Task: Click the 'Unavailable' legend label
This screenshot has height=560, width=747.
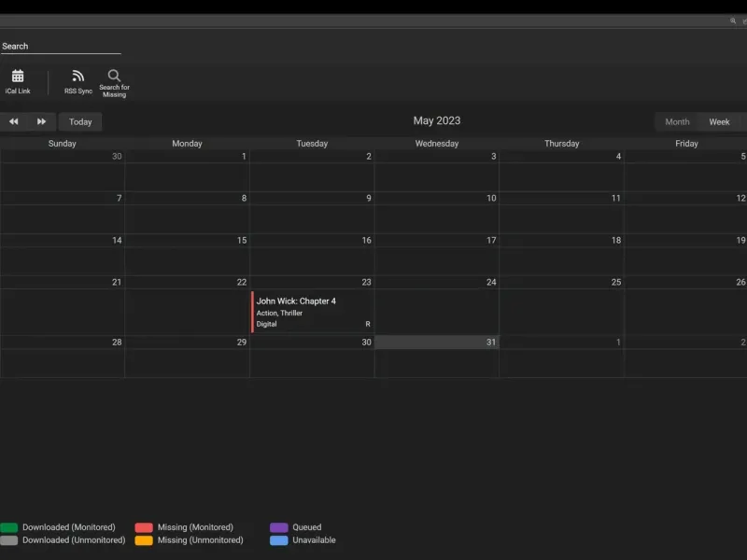Action: (x=314, y=540)
